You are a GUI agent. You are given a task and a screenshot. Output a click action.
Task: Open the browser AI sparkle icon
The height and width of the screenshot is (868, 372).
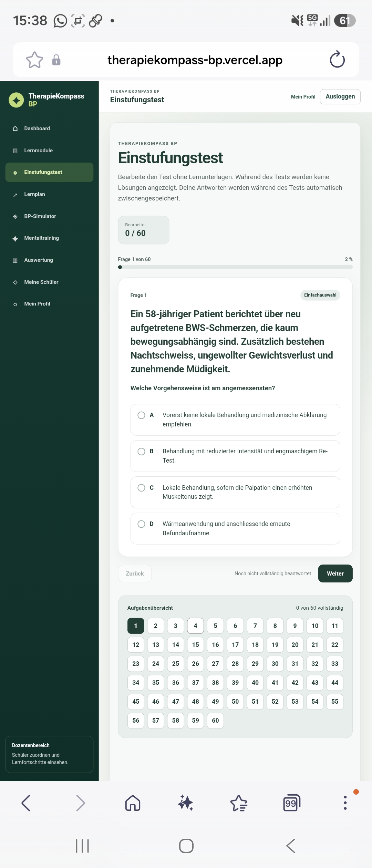tap(186, 803)
